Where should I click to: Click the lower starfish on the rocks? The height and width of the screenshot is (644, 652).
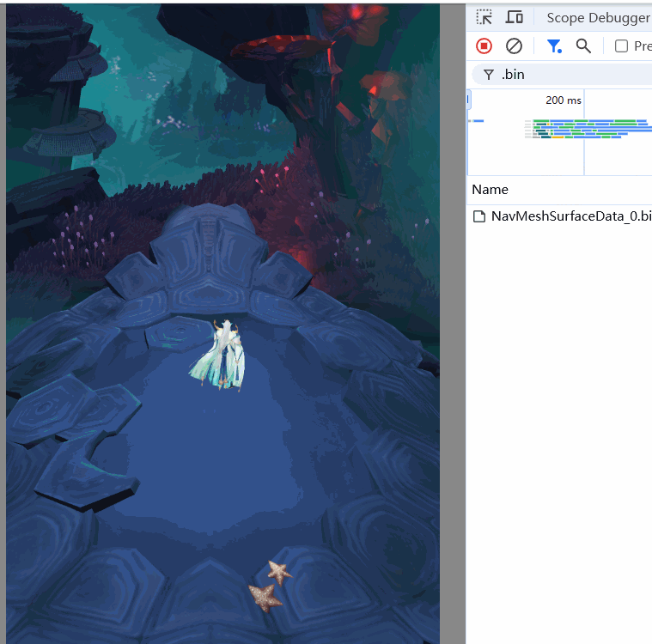coord(265,597)
